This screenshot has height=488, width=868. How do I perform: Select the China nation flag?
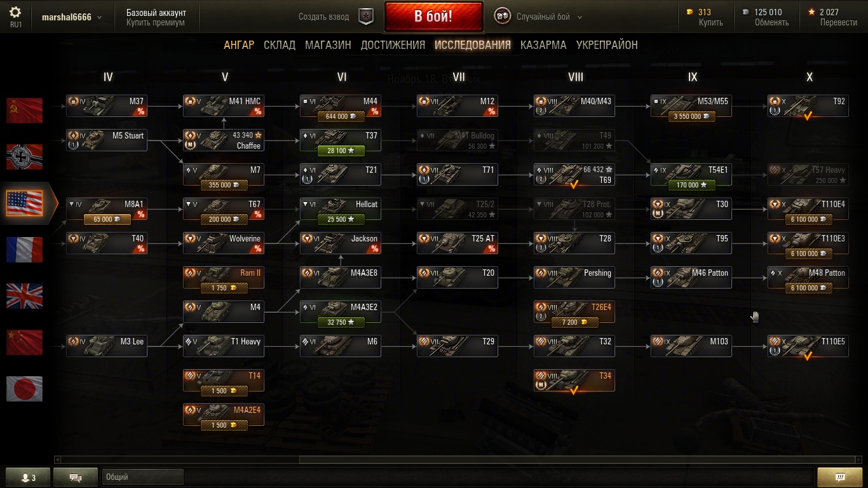[24, 342]
